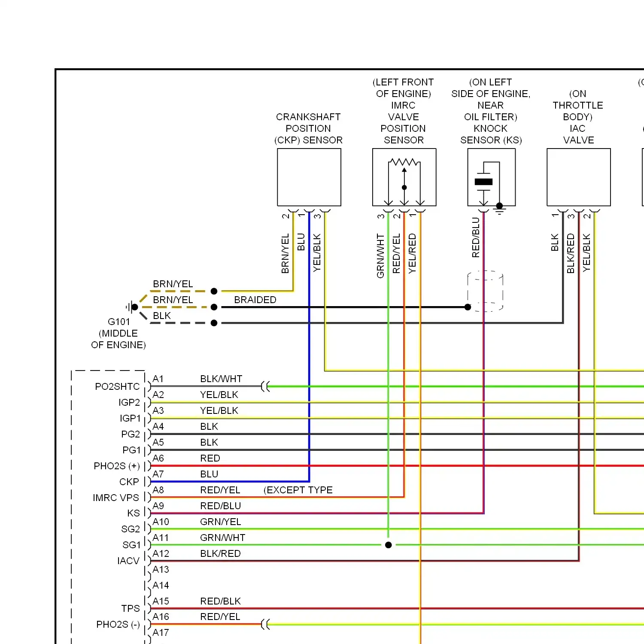
Task: Click the TPS signal name
Action: pos(131,608)
